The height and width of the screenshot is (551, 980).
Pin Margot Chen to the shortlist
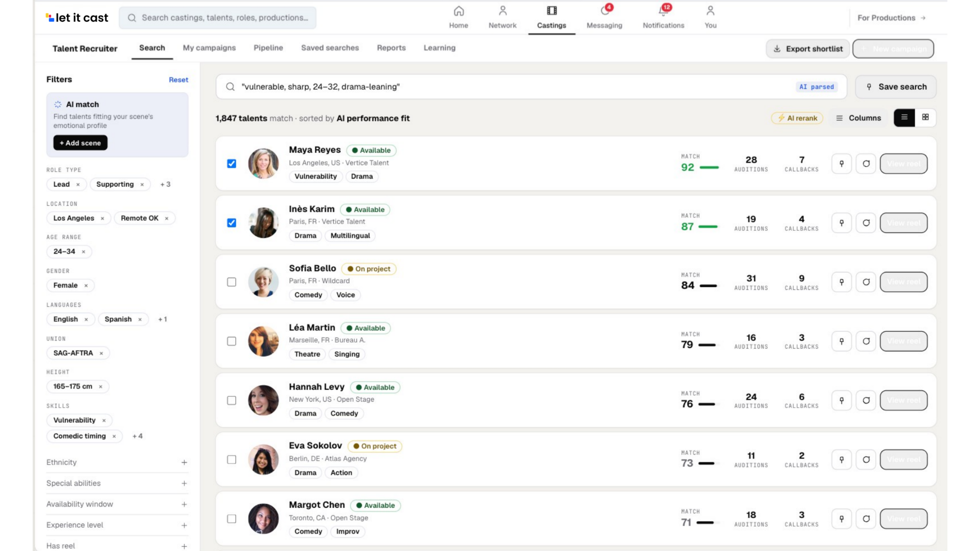click(x=841, y=519)
